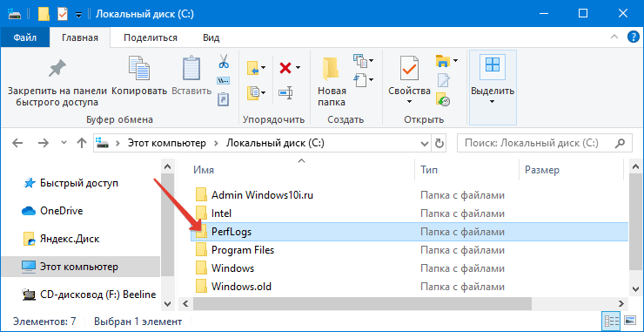The image size is (644, 332).
Task: Click the drive icon in title bar
Action: click(x=14, y=14)
